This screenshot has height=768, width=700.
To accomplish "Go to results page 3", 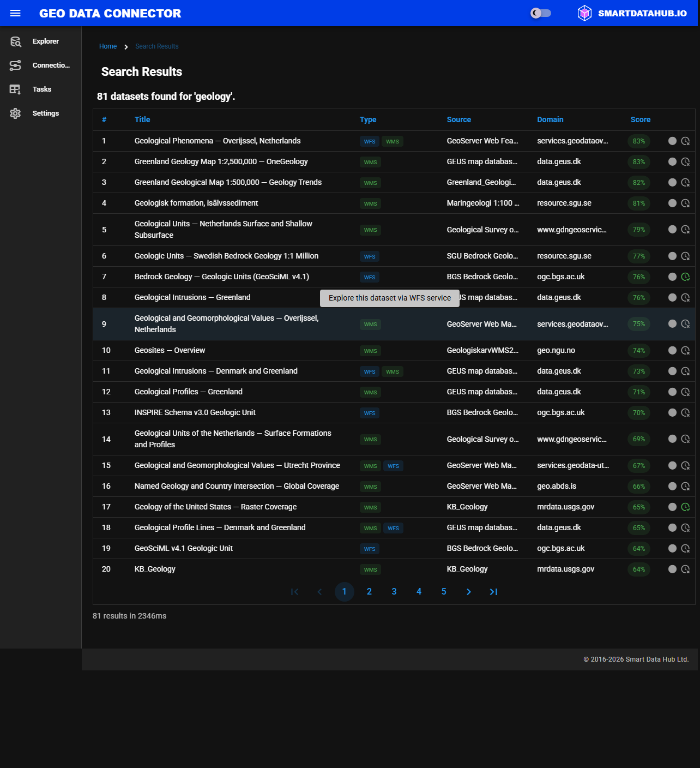I will 394,591.
